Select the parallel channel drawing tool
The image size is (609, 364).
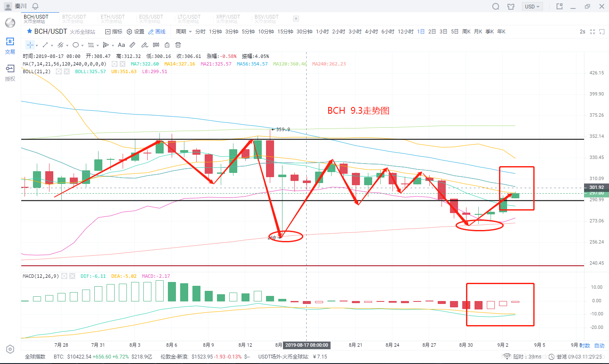pos(60,45)
